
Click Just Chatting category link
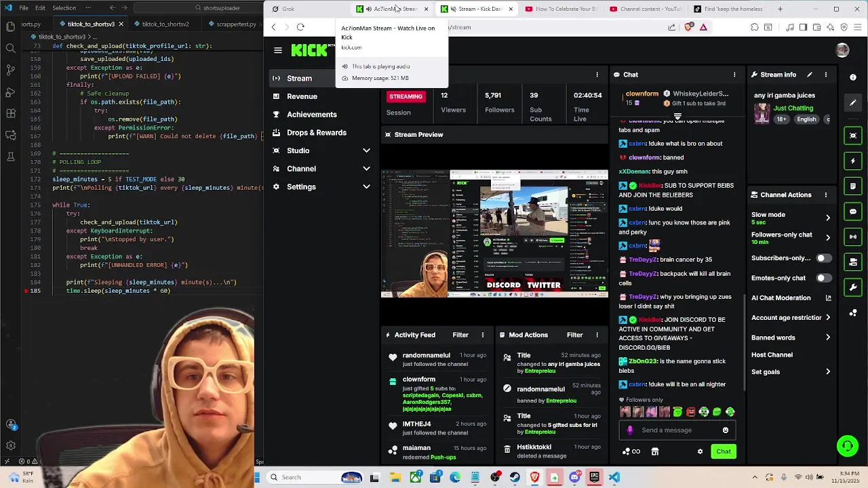coord(793,108)
